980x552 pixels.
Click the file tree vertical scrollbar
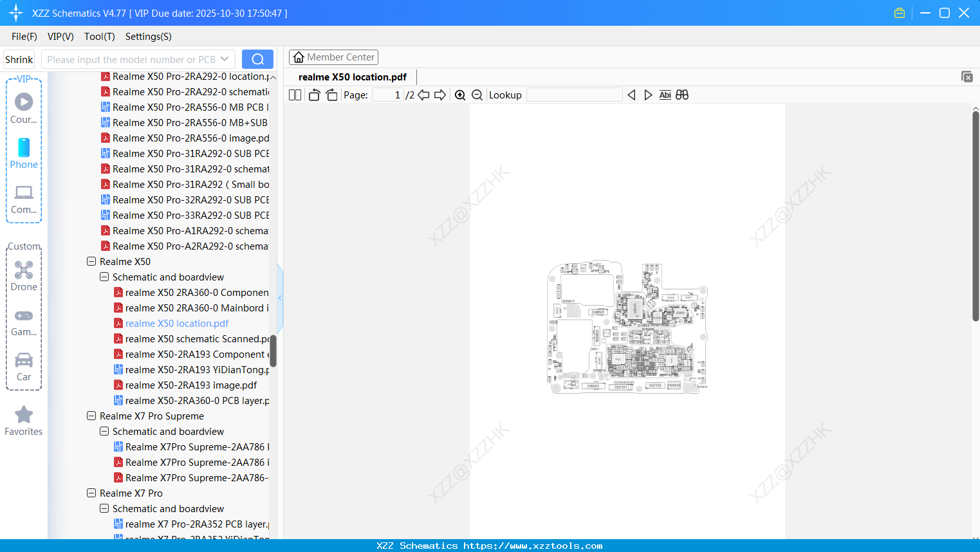[273, 351]
